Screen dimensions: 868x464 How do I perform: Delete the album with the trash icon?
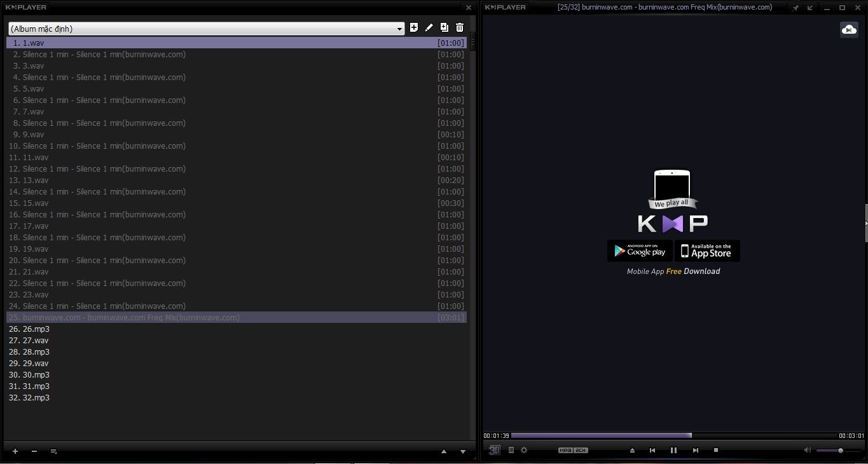pyautogui.click(x=460, y=27)
